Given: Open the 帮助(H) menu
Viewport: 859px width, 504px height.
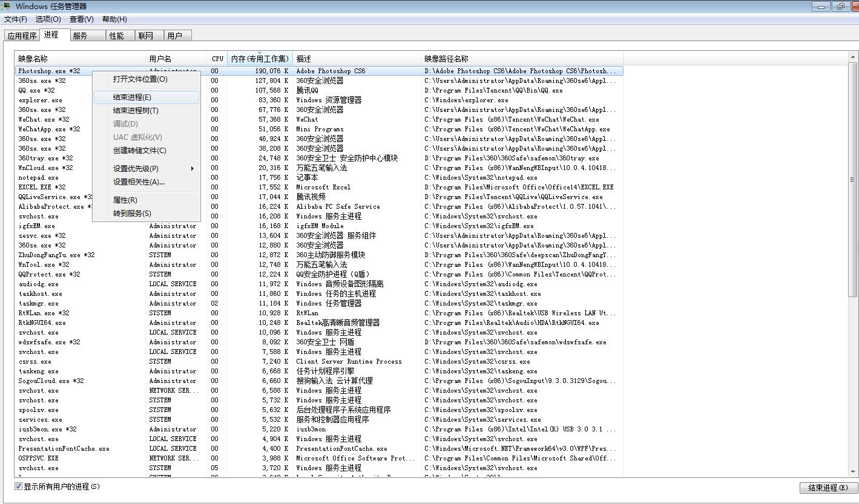Looking at the screenshot, I should (114, 19).
